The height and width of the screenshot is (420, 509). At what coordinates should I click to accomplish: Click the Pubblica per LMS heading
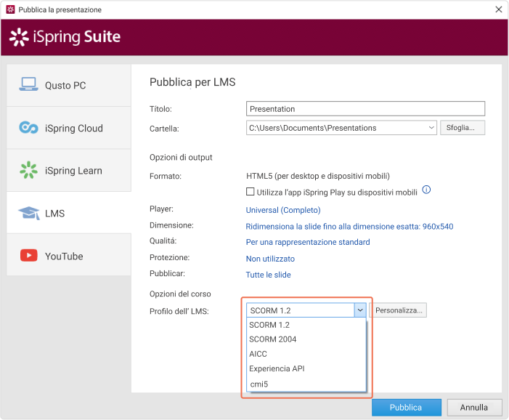192,82
